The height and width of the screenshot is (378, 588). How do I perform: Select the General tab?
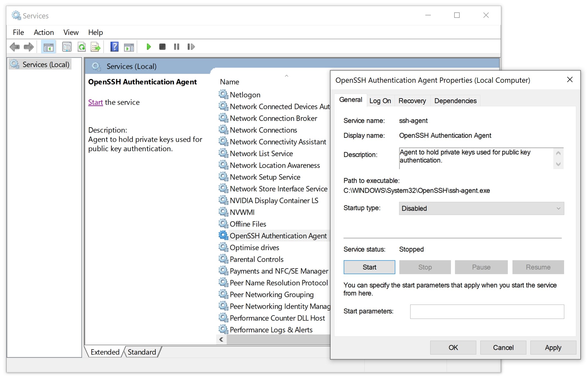point(351,100)
